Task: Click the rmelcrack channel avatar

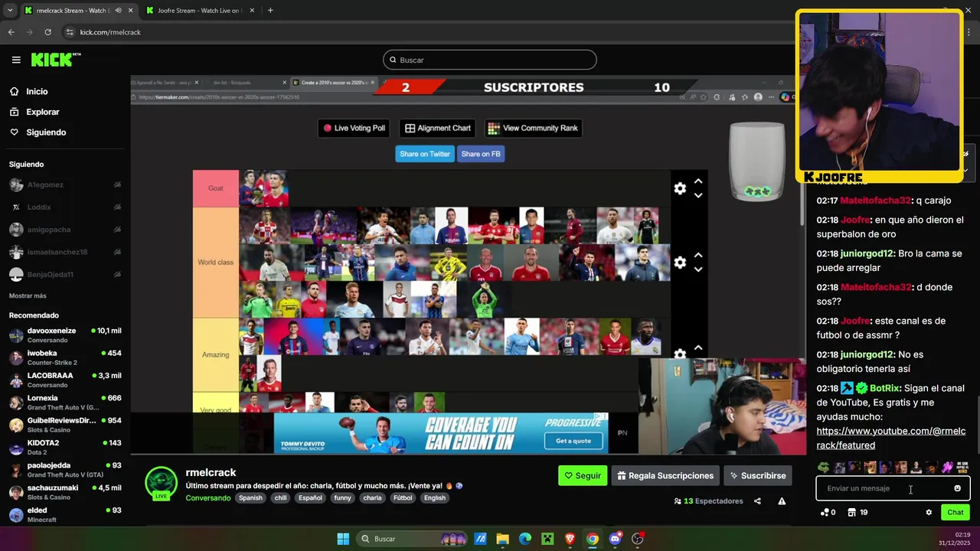Action: point(162,484)
